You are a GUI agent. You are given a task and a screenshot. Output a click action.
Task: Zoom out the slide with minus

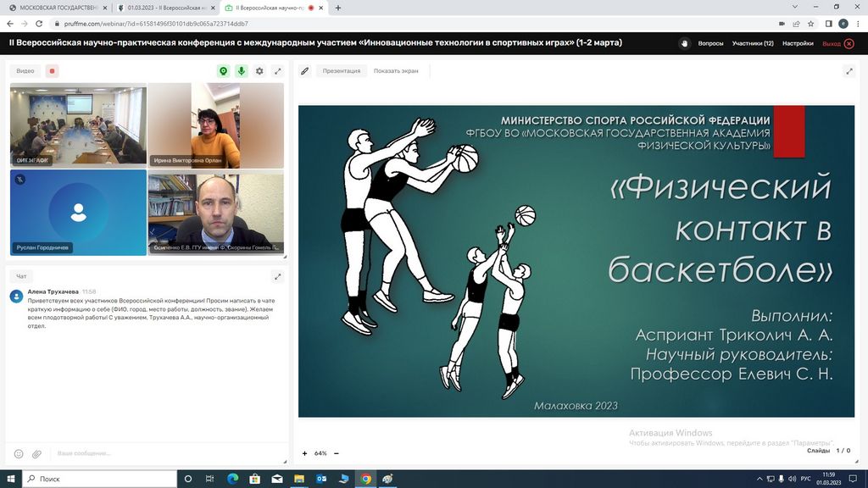click(x=337, y=453)
